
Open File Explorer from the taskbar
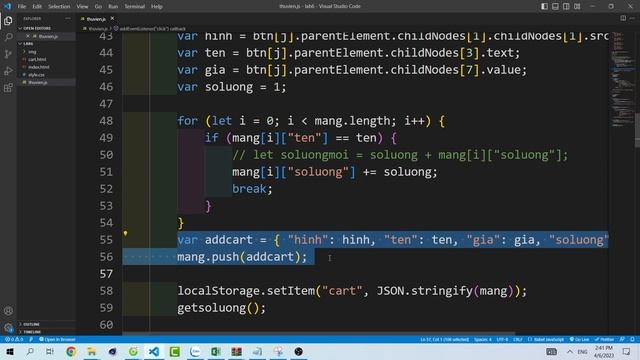[92, 351]
